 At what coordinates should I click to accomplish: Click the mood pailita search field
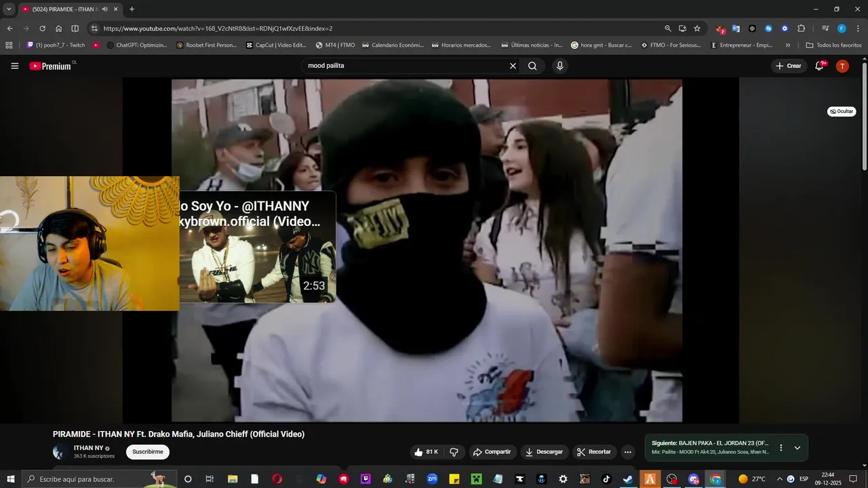tap(406, 66)
